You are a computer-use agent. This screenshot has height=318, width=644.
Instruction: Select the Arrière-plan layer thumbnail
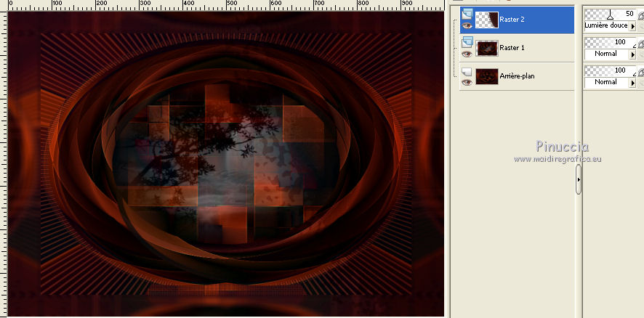[487, 76]
